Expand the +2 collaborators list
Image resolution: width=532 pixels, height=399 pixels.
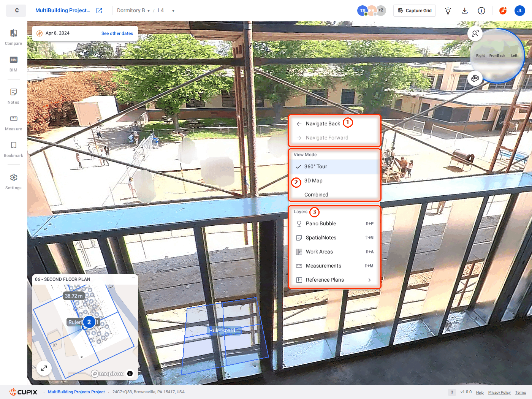381,11
